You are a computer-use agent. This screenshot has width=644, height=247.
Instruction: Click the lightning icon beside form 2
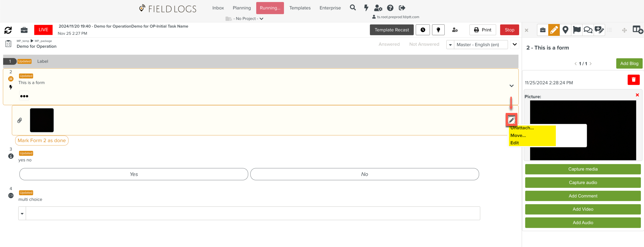click(11, 87)
